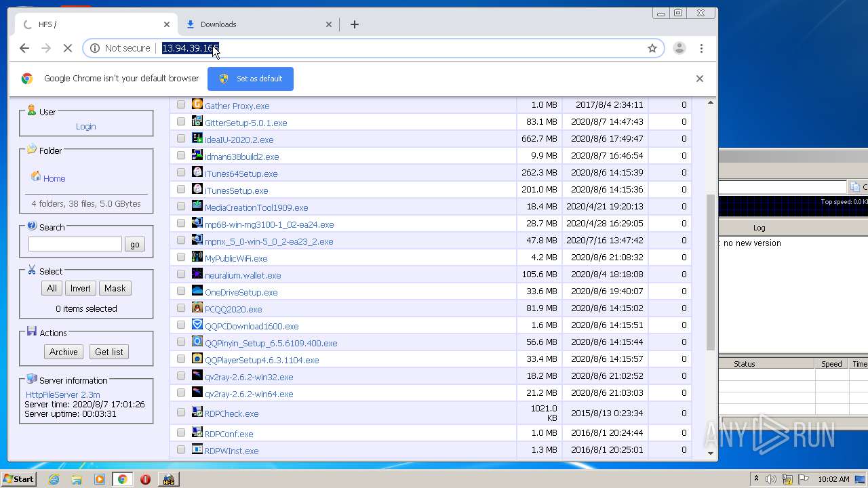Viewport: 868px width, 488px height.
Task: Click the go search button
Action: coord(135,245)
